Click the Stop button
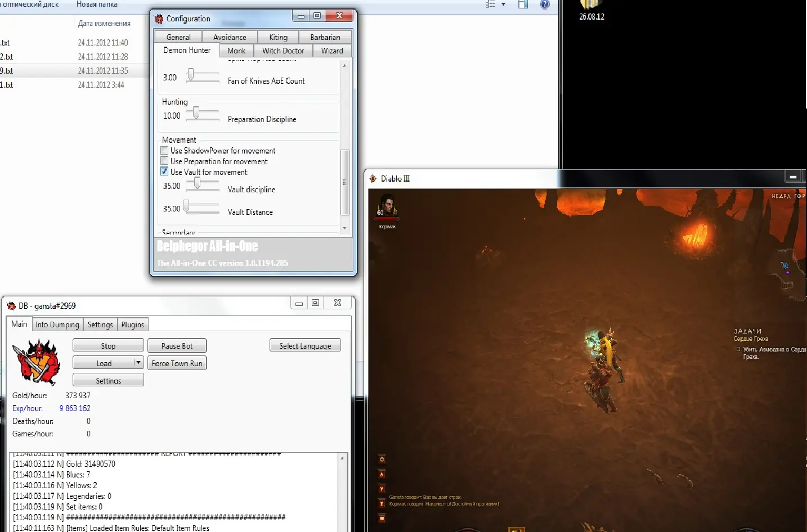This screenshot has width=807, height=532. (x=108, y=346)
